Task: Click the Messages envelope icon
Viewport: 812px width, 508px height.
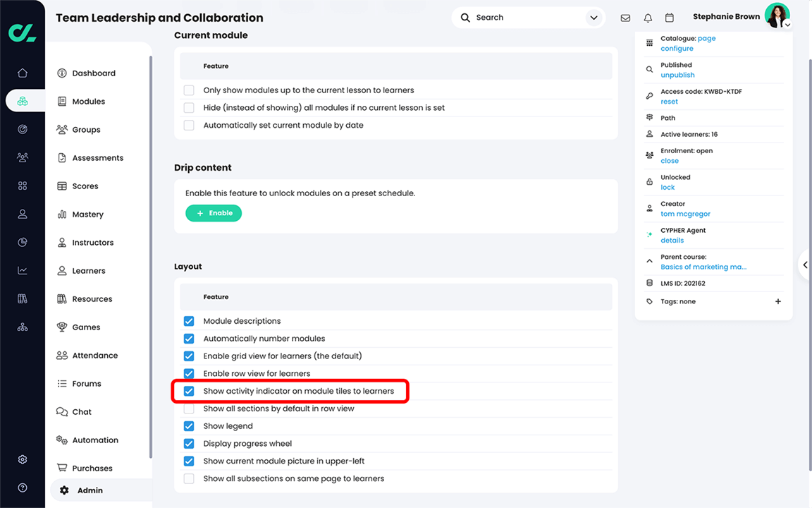Action: click(626, 18)
